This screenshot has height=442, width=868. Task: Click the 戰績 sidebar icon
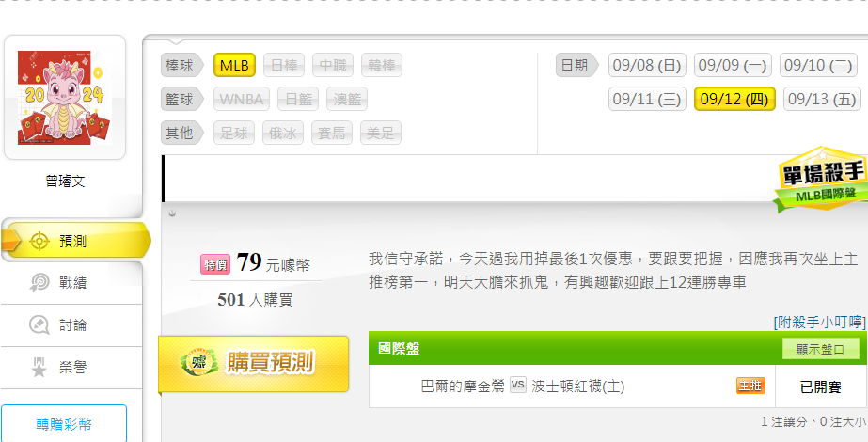39,283
